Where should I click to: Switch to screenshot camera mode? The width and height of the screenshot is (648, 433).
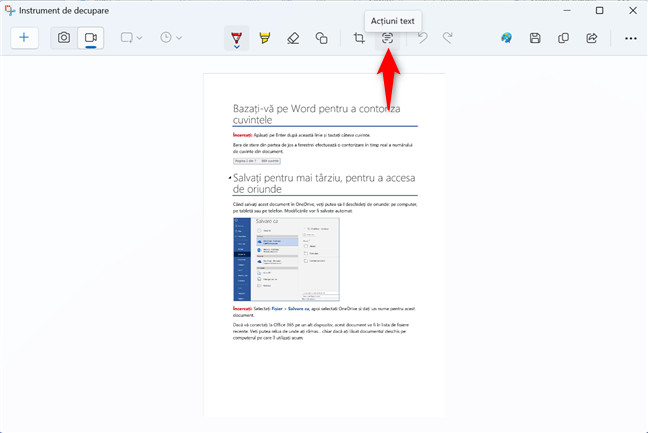(64, 38)
